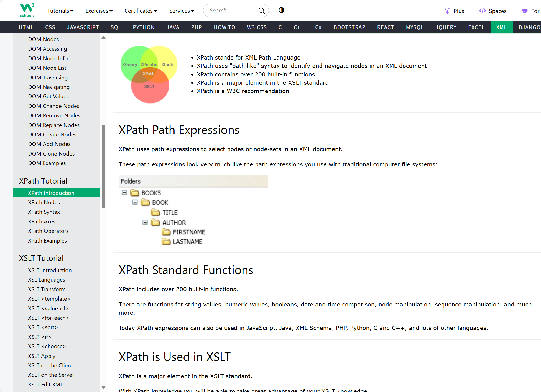Go to XSLT Introduction page
Screen dimensions: 541x392
click(x=50, y=270)
